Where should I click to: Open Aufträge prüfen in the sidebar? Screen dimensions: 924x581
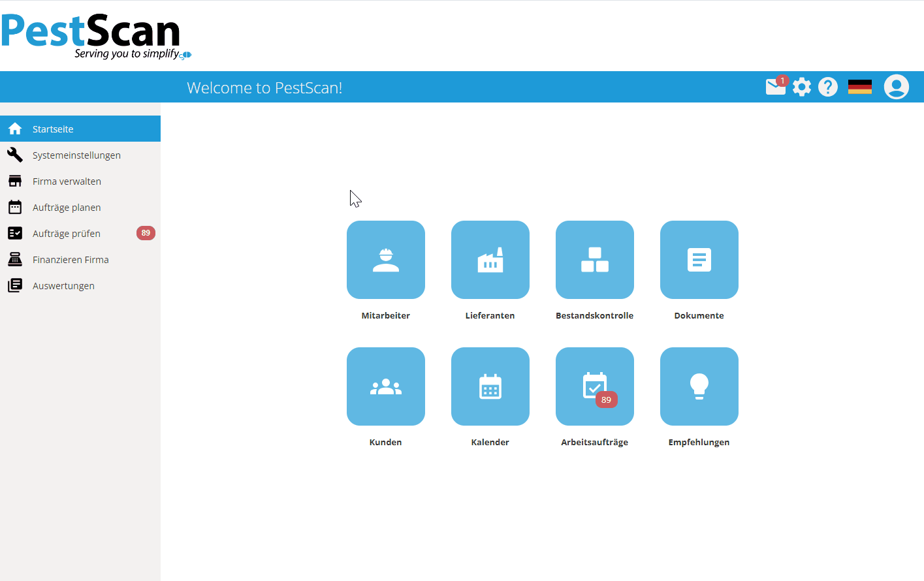coord(80,233)
